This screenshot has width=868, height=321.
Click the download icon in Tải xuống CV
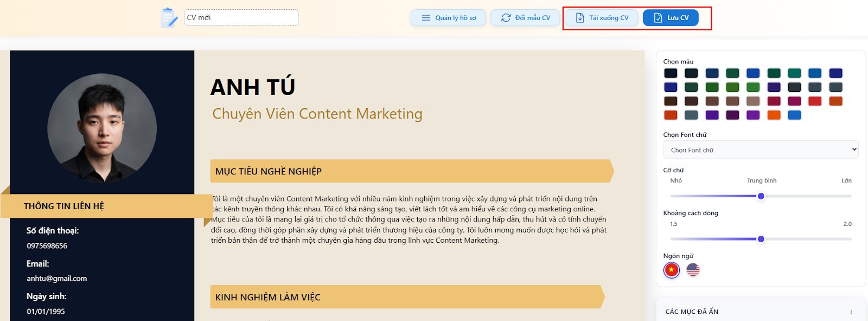coord(579,18)
